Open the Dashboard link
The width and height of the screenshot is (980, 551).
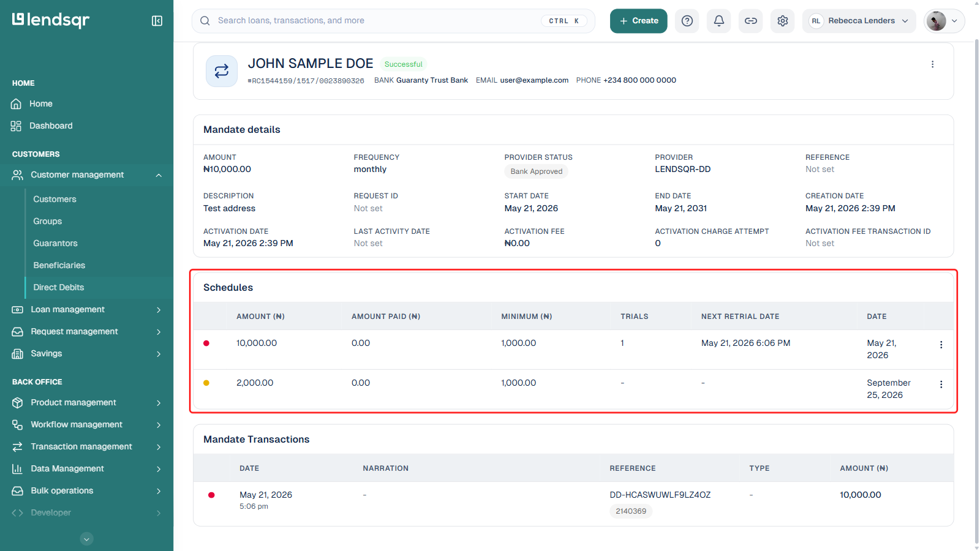pos(51,126)
